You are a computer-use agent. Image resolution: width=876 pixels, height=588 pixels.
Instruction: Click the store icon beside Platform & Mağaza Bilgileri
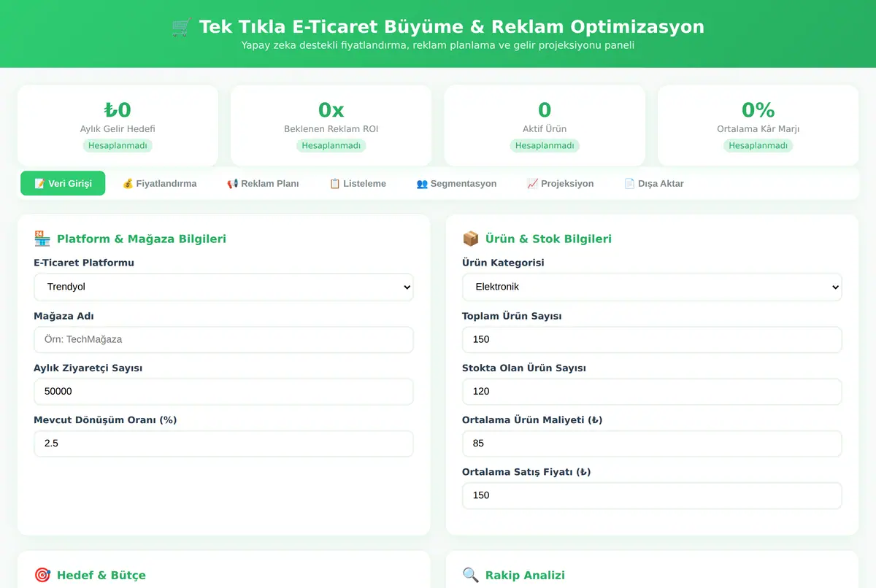click(x=42, y=239)
